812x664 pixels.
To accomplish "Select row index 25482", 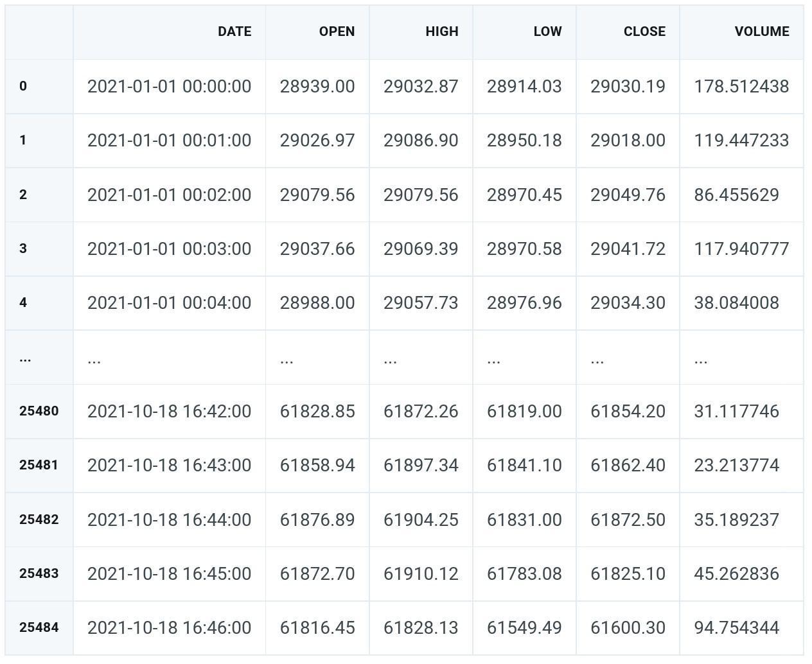I will pos(39,520).
